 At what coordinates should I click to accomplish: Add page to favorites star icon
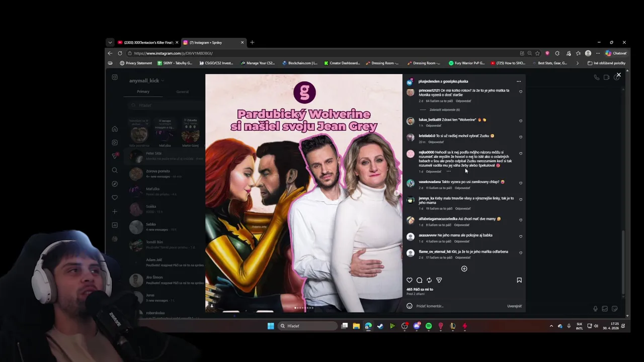pyautogui.click(x=537, y=53)
